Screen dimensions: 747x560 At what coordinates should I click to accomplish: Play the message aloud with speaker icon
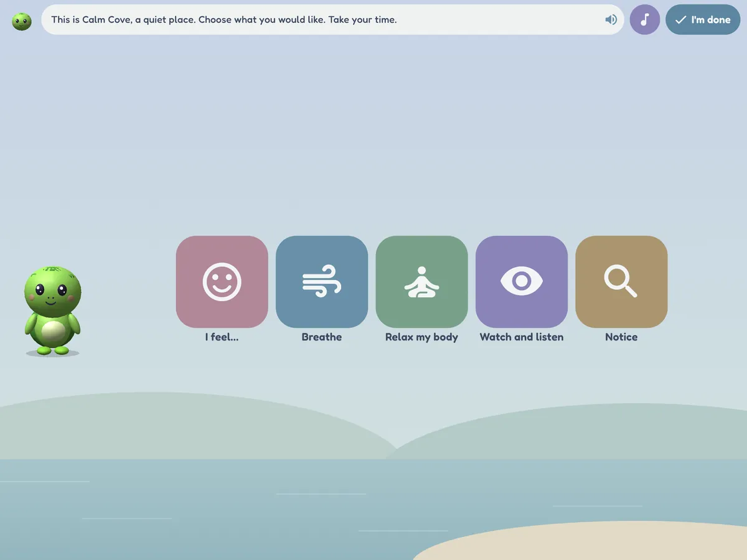click(611, 19)
